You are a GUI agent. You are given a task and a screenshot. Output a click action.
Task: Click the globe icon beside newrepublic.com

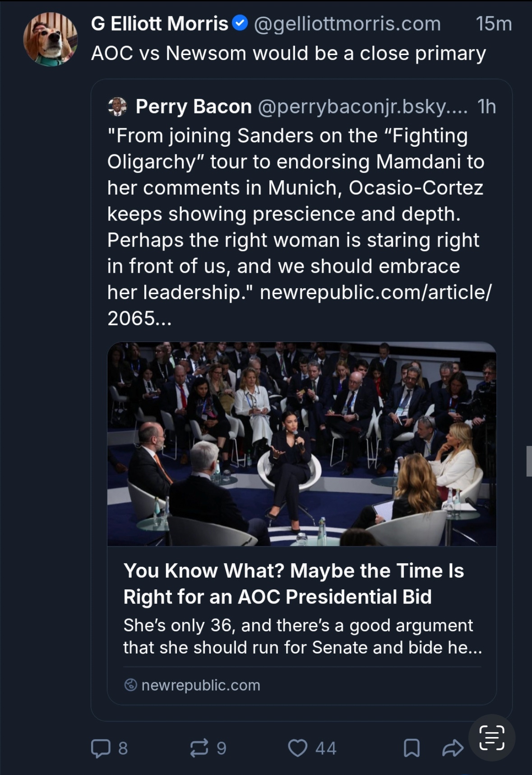[x=130, y=685]
